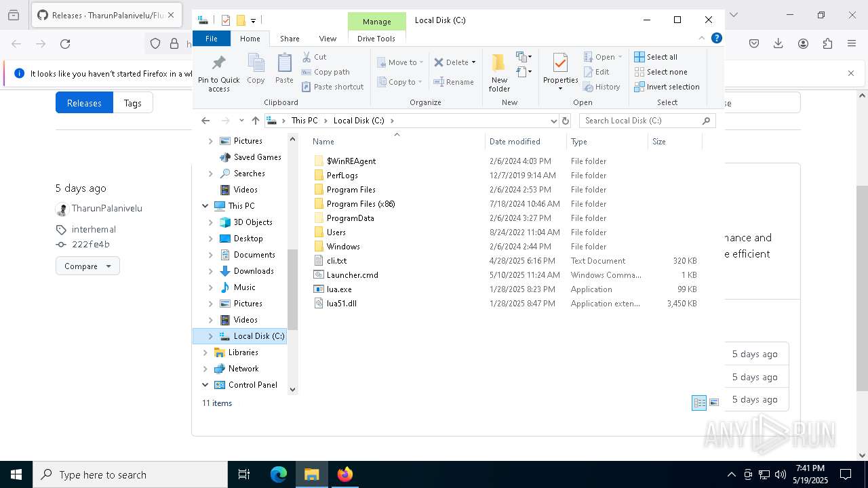868x488 pixels.
Task: Collapse the Explorer ribbon chevron
Action: (x=701, y=38)
